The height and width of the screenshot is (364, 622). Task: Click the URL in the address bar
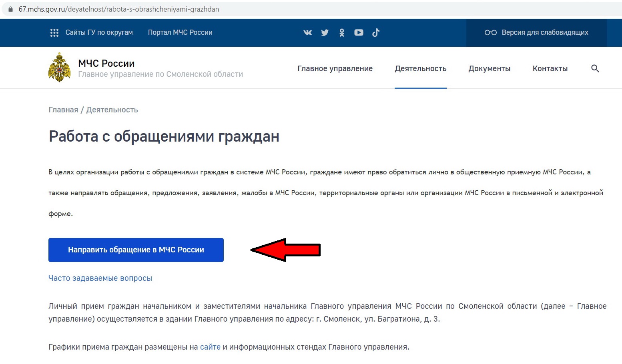pyautogui.click(x=119, y=9)
